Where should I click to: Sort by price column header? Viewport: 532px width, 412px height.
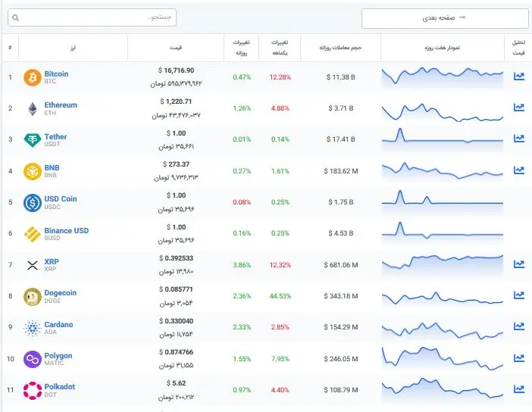(176, 48)
